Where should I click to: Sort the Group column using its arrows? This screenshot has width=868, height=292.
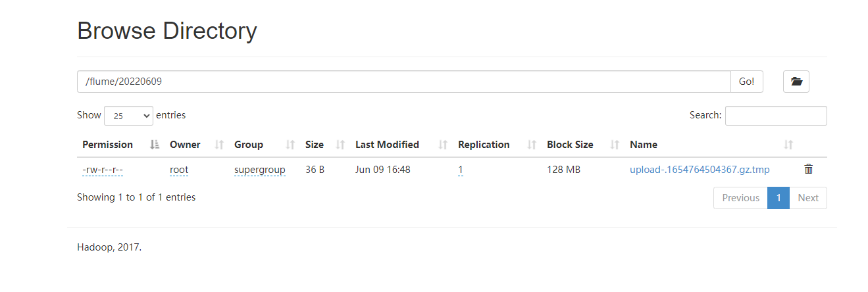click(290, 145)
